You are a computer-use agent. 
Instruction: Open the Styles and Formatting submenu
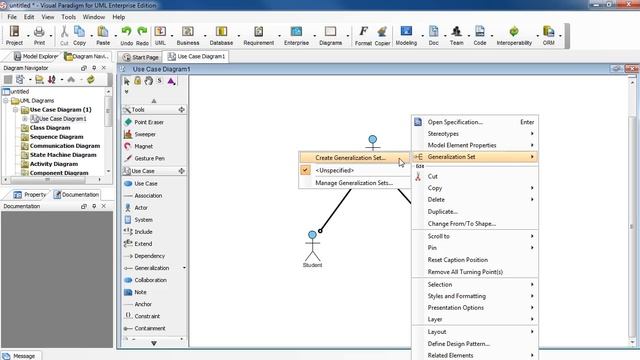(x=475, y=296)
